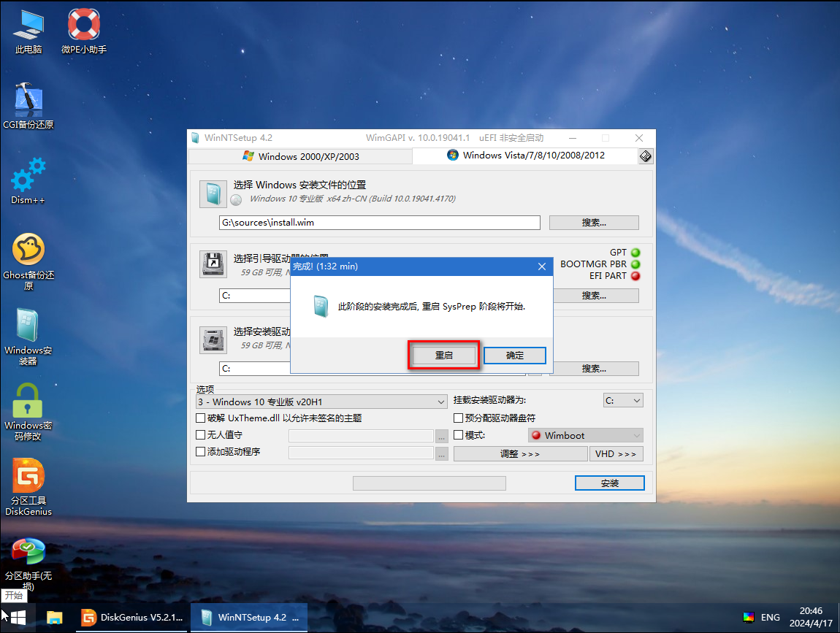
Task: Click 搜索... button for boot drive
Action: point(596,296)
